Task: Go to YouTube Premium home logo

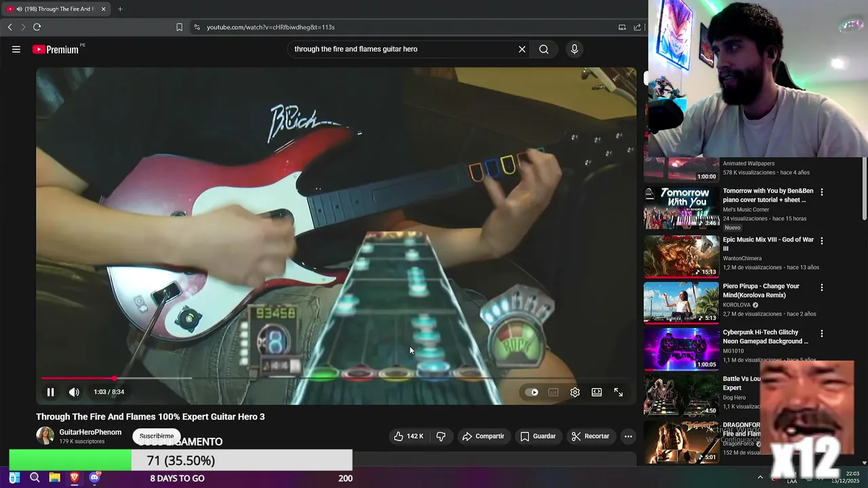Action: pyautogui.click(x=56, y=49)
